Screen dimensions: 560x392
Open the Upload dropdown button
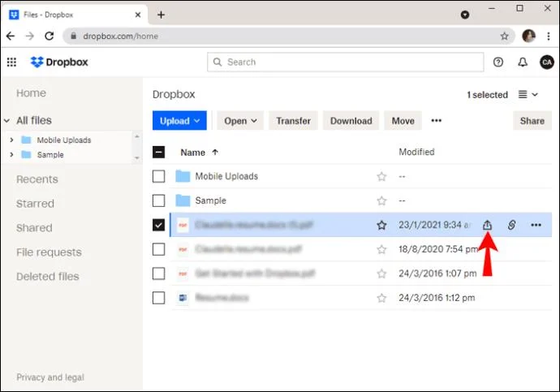179,121
